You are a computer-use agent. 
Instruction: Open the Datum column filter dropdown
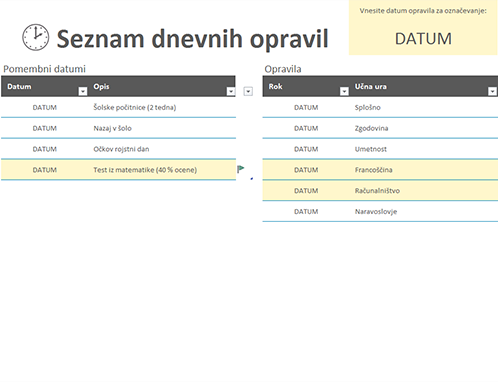click(83, 91)
